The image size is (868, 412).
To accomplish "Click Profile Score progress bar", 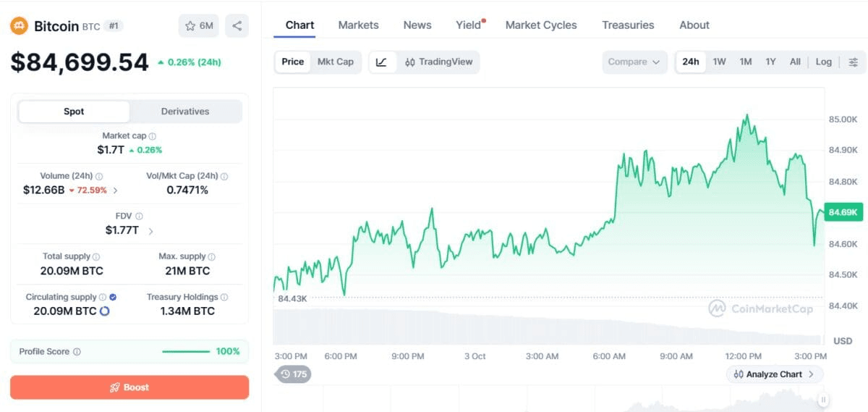I will point(186,352).
